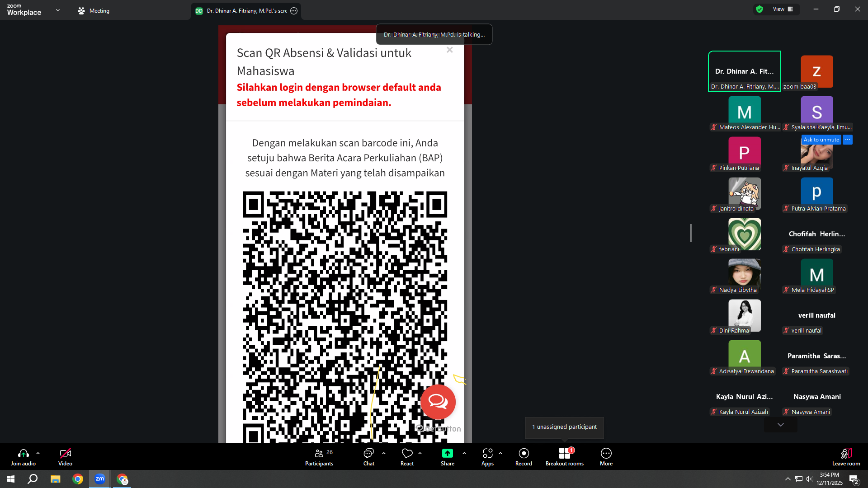Select Dr. Dhinar A. Fitriany video tile
Screen dimensions: 868x488
pos(744,71)
